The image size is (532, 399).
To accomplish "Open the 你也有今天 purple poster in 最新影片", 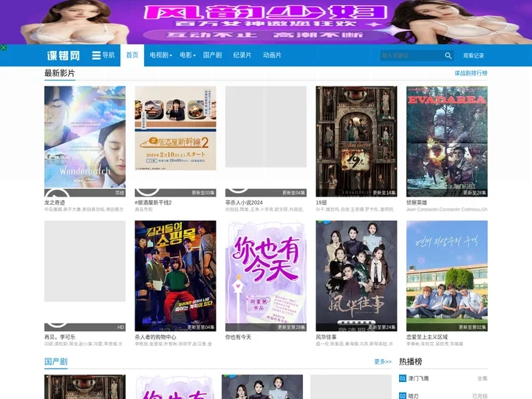I will coord(266,276).
